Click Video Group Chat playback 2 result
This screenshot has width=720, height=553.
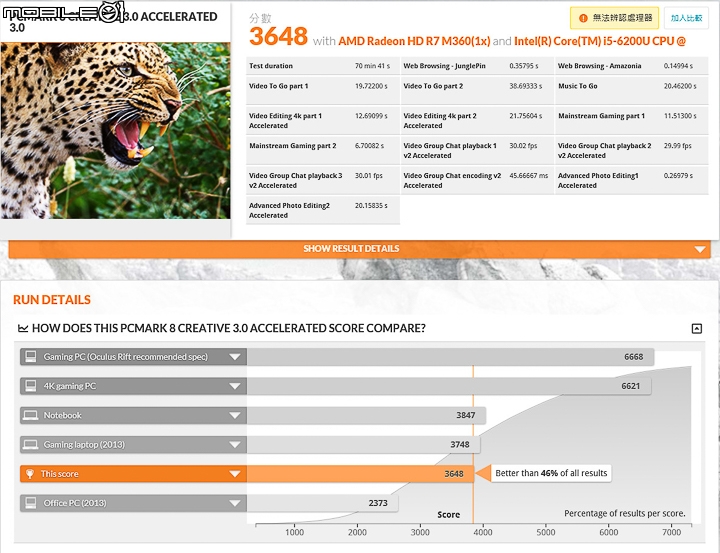pyautogui.click(x=631, y=150)
